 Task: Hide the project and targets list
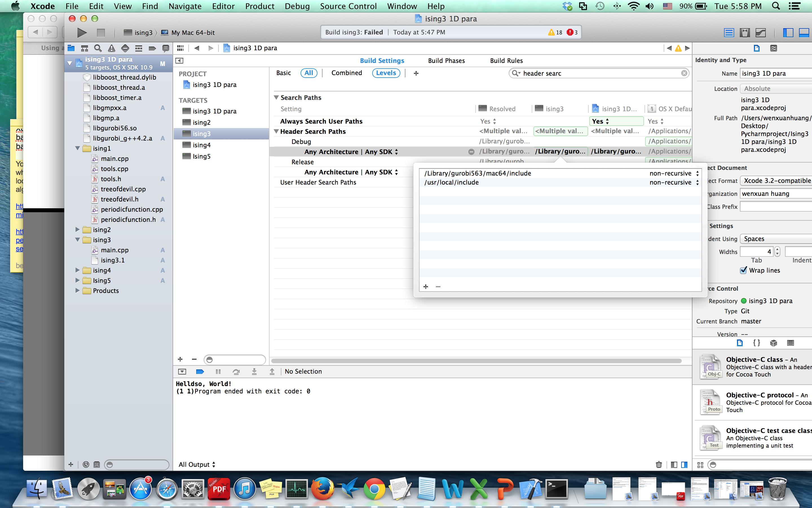(x=180, y=60)
